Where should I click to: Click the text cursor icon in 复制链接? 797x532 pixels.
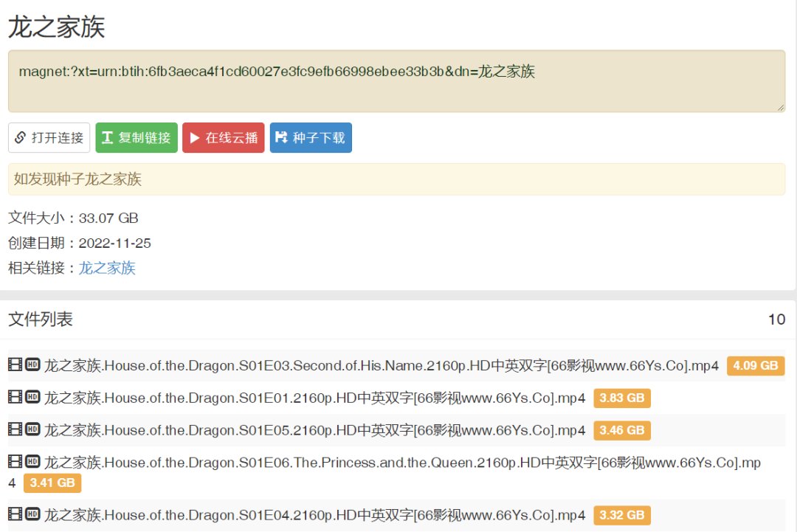pyautogui.click(x=107, y=138)
